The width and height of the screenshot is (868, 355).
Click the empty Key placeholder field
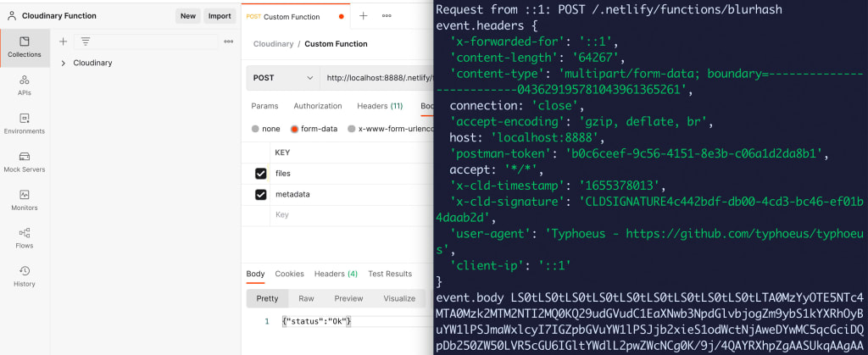[281, 214]
